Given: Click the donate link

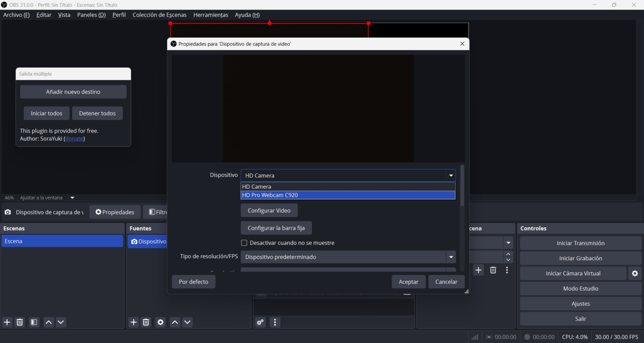Looking at the screenshot, I should [74, 139].
